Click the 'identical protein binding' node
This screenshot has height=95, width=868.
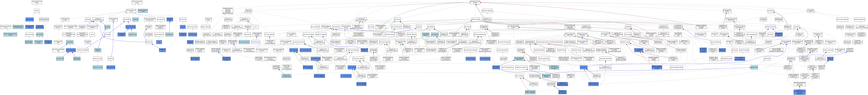pyautogui.click(x=30, y=27)
